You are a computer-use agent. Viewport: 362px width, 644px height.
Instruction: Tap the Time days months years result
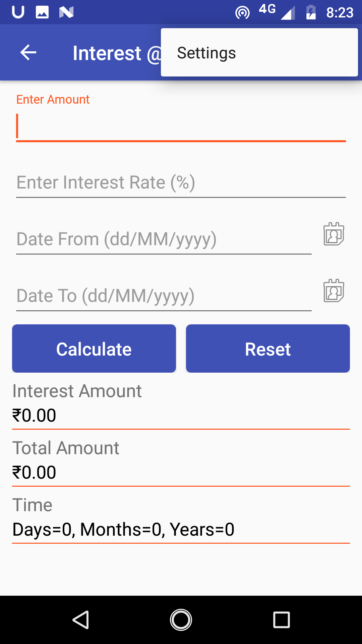(x=123, y=530)
